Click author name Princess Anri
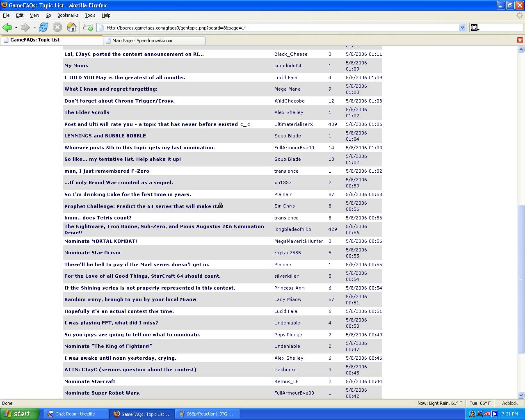Viewport: 525px width, 420px height. 289,288
